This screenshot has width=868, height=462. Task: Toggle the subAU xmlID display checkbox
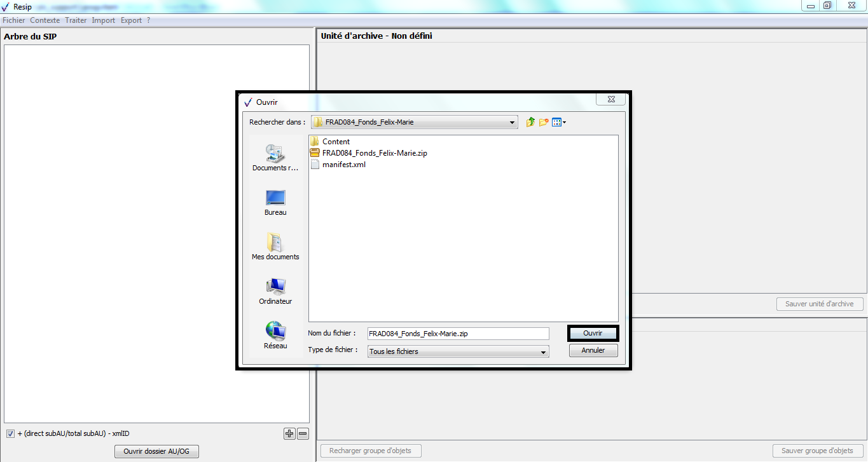[10, 433]
